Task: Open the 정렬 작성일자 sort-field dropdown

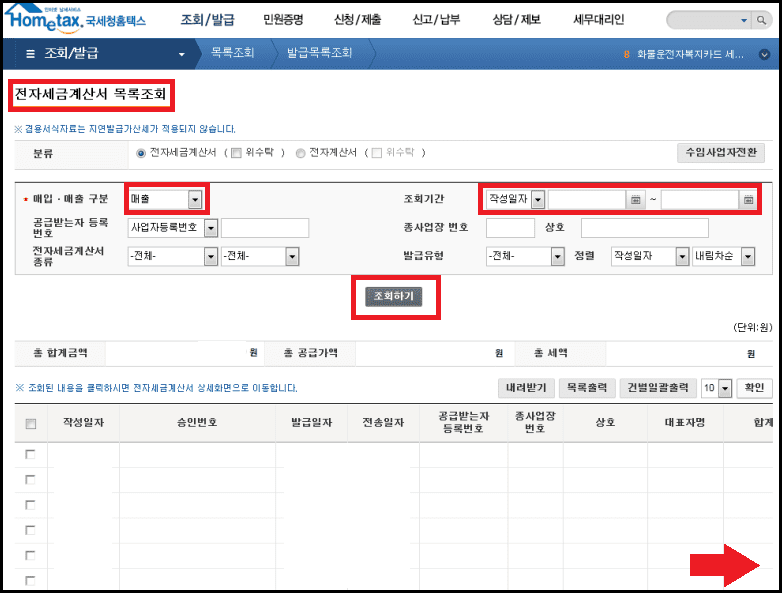Action: (x=650, y=256)
